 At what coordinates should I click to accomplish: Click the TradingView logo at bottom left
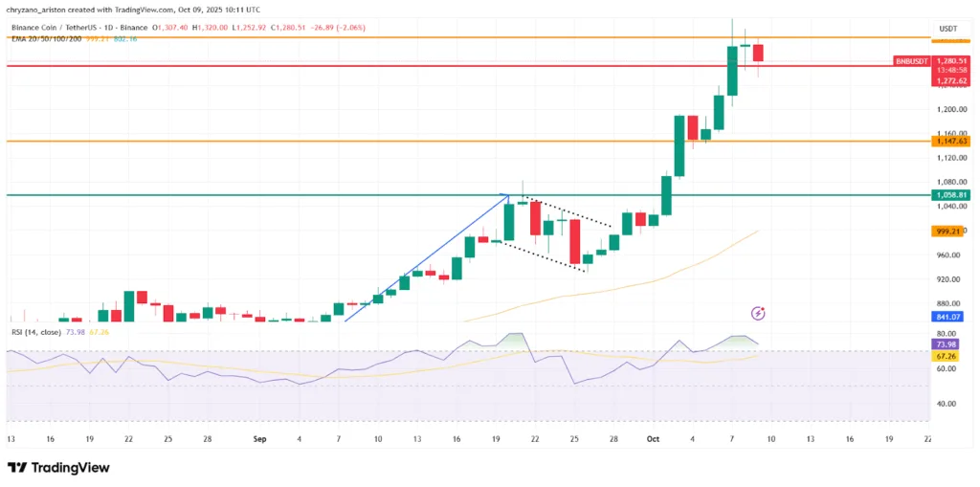(x=58, y=468)
